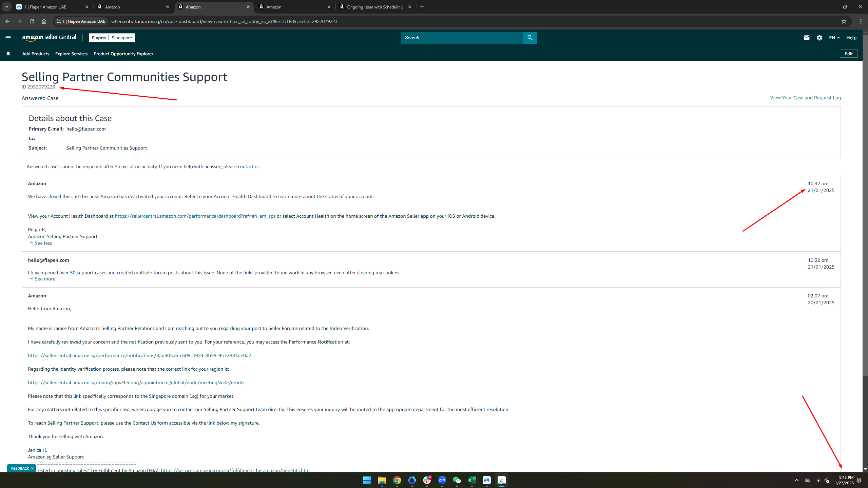Close the 1 | Flapen Amazon UAE tab
The image size is (868, 488).
coord(87,7)
